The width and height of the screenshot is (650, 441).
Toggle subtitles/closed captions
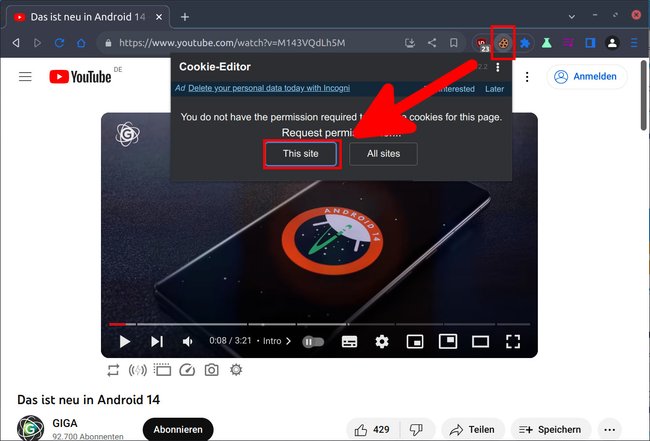coord(349,342)
